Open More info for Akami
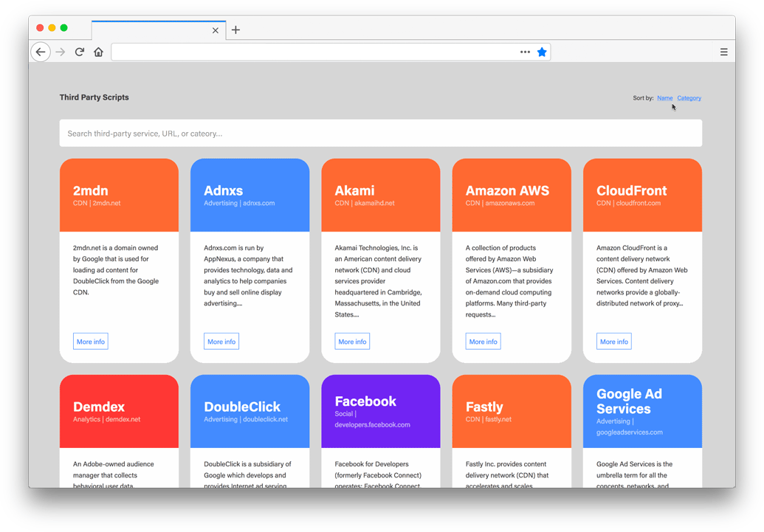Image resolution: width=764 pixels, height=532 pixels. pyautogui.click(x=352, y=342)
